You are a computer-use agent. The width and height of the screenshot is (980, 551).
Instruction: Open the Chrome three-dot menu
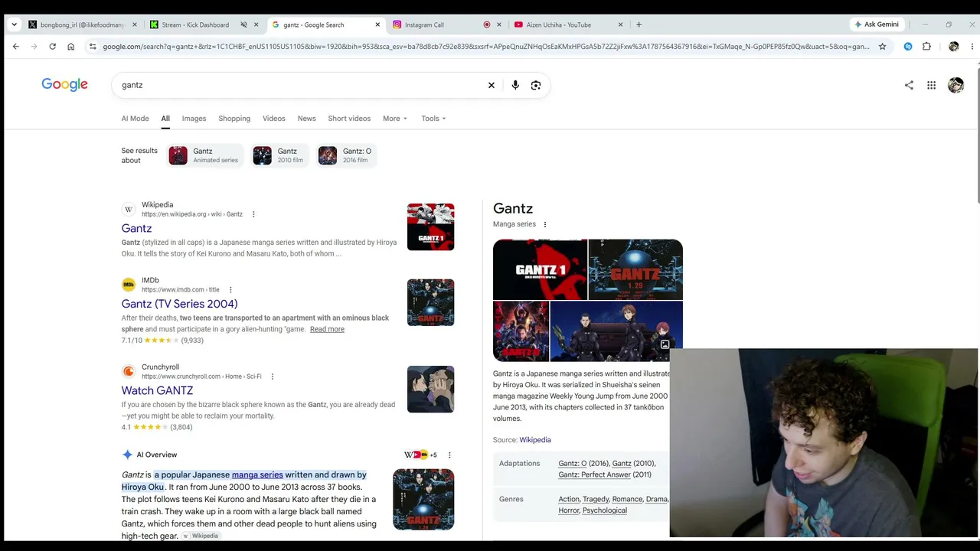(972, 46)
